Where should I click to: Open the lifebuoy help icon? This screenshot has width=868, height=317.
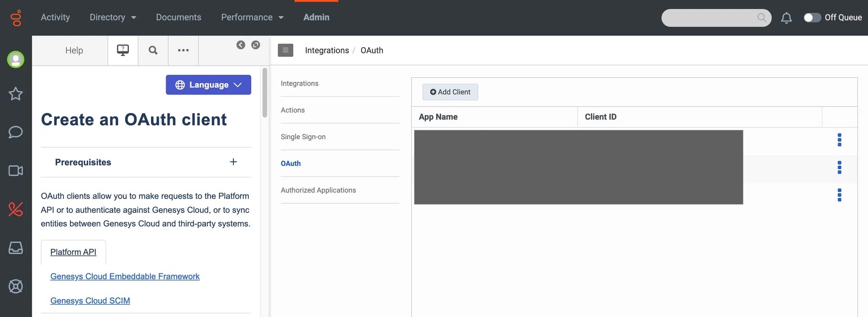(x=16, y=286)
